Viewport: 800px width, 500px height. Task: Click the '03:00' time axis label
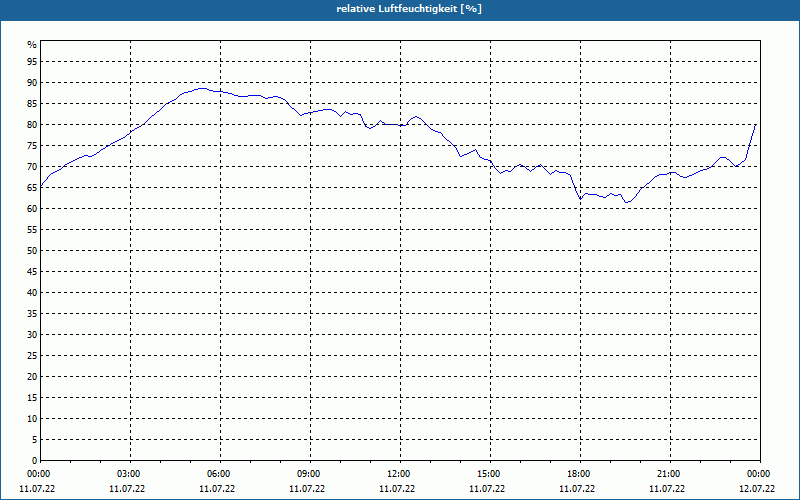pos(127,474)
